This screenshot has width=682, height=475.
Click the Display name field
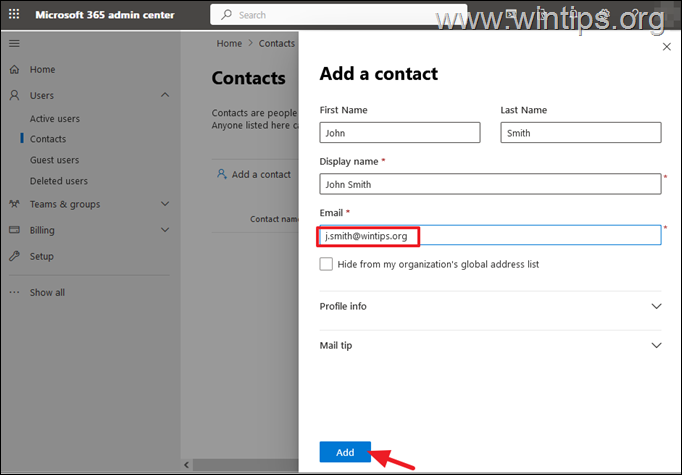(490, 184)
